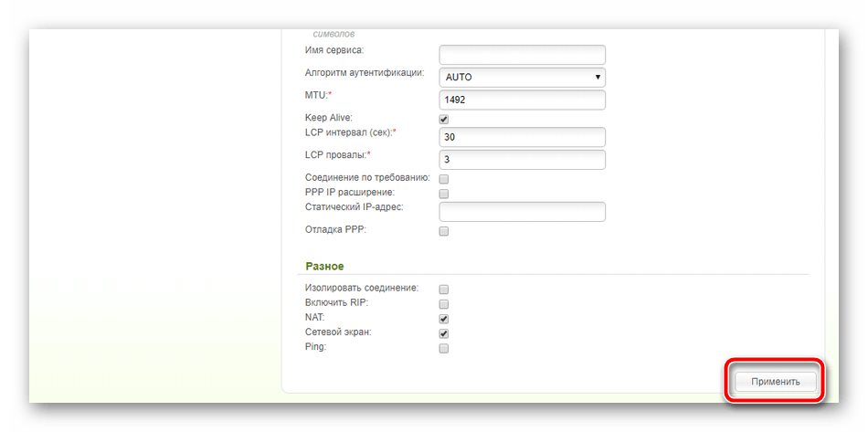Click the 'Статический IP-адрес:' label text
Viewport: 868px width, 432px height.
(355, 207)
